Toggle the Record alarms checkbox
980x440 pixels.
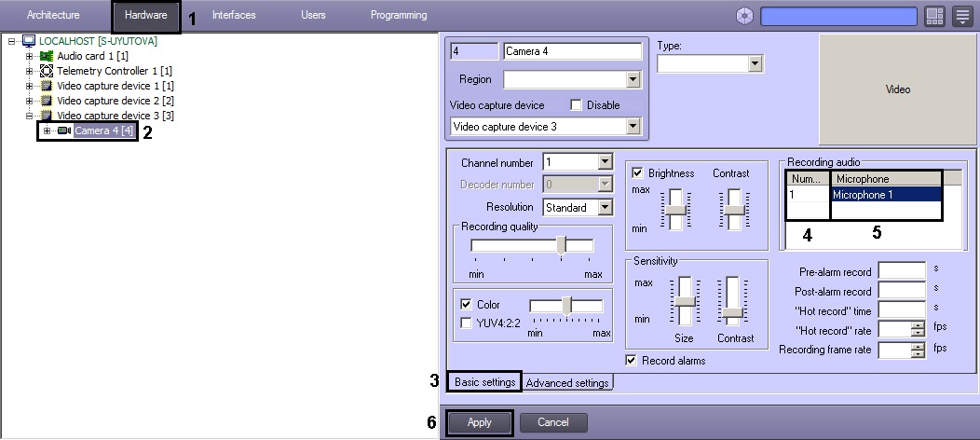[x=632, y=361]
